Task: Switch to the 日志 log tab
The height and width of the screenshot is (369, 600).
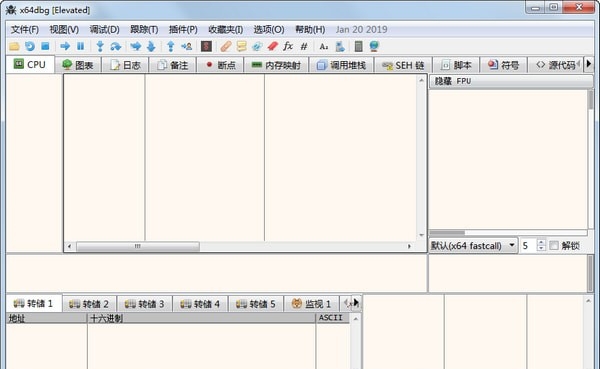Action: (x=125, y=65)
